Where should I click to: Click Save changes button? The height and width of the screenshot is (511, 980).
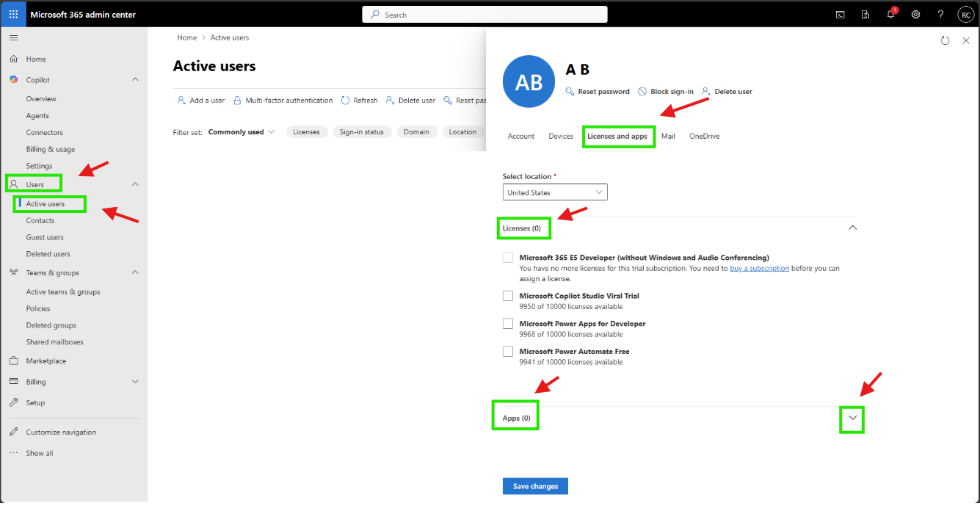tap(535, 486)
